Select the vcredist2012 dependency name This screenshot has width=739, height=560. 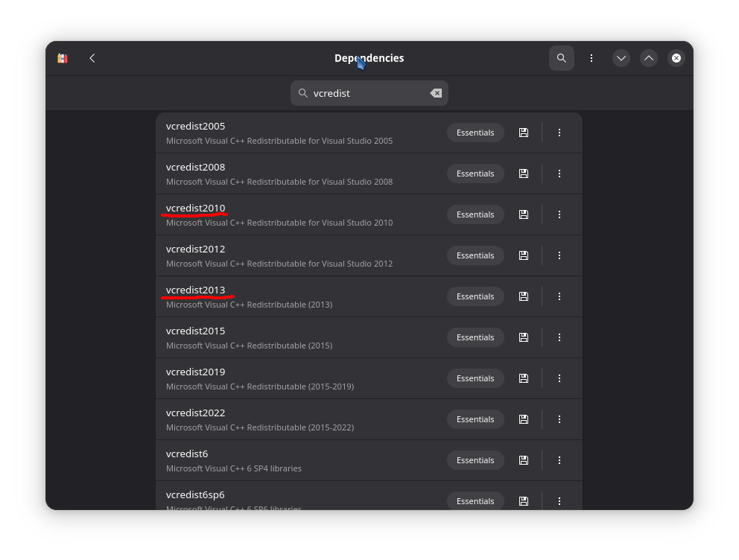point(196,249)
